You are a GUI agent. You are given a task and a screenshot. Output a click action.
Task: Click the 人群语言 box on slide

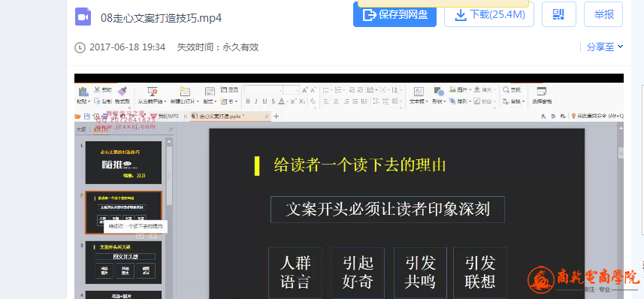[x=295, y=272]
